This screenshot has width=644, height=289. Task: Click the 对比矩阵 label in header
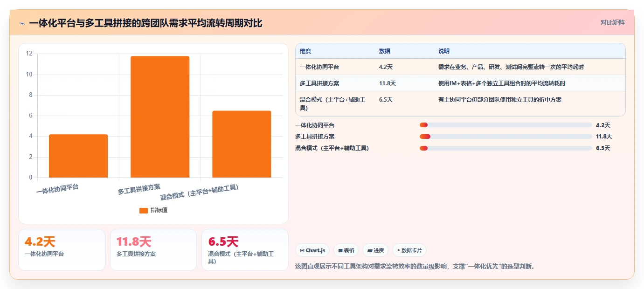tap(612, 22)
